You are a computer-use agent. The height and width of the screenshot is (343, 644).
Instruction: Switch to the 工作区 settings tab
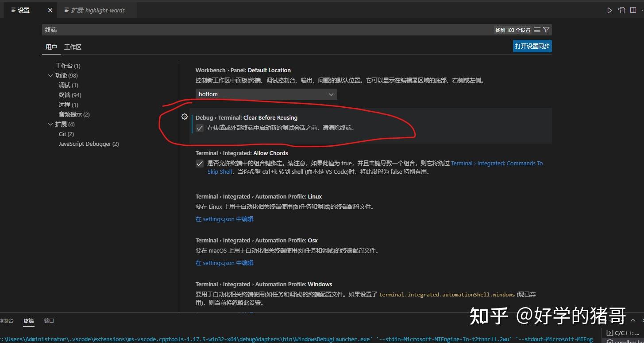click(73, 47)
